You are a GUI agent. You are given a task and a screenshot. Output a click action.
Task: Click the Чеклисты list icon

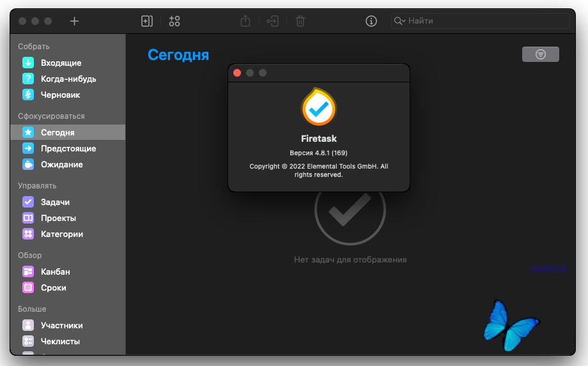point(28,341)
